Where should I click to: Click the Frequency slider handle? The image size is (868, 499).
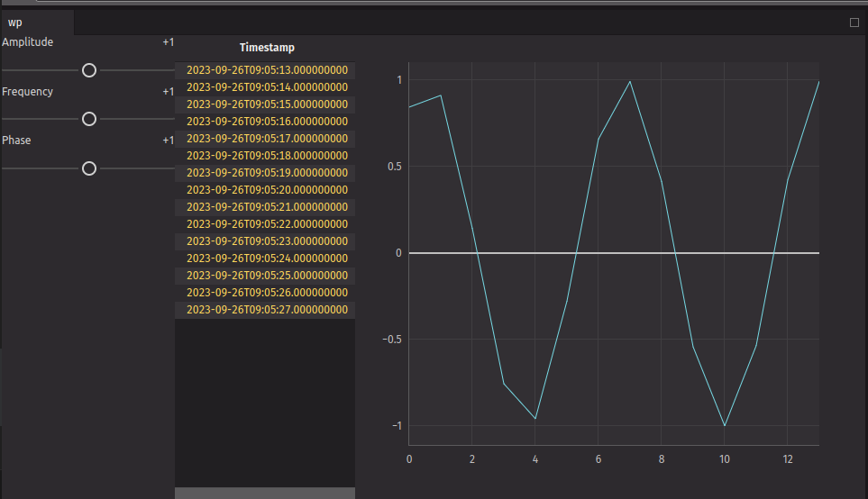(x=89, y=119)
